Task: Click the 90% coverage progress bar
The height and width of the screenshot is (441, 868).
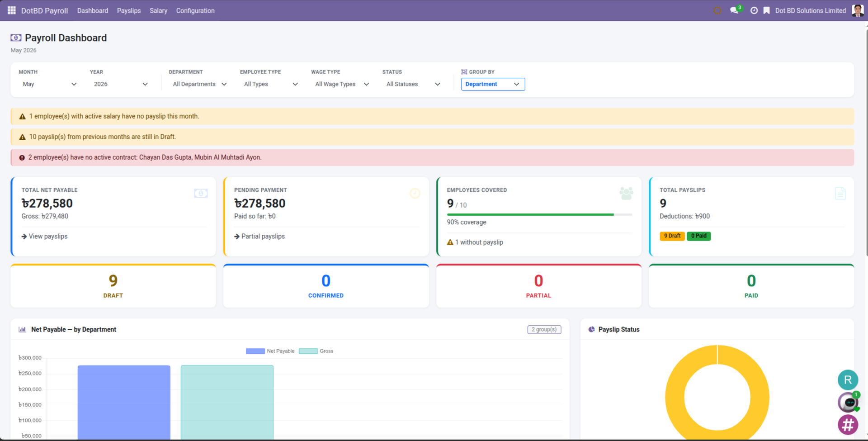Action: click(539, 214)
